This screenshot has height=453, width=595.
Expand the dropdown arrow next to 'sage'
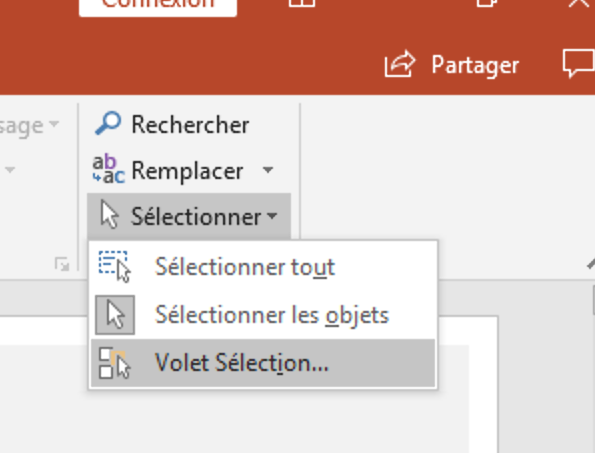pyautogui.click(x=54, y=124)
